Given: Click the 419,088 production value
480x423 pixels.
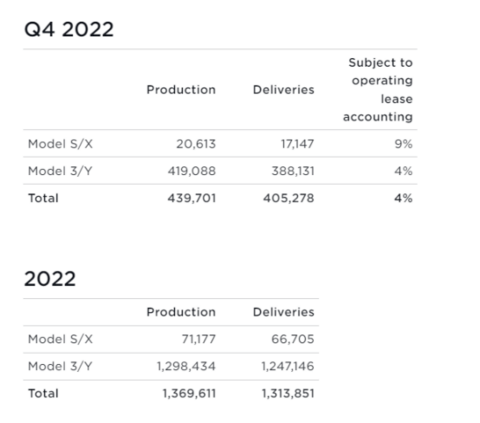Looking at the screenshot, I should 192,171.
